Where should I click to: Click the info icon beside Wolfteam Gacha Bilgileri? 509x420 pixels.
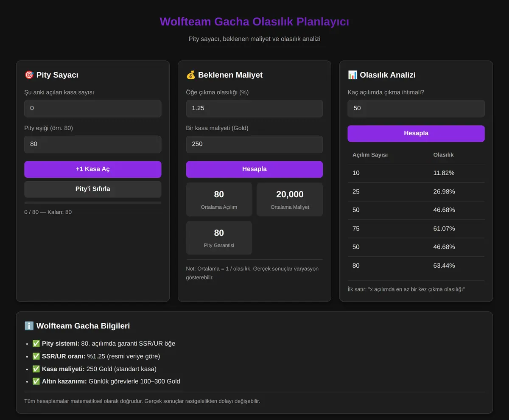[29, 326]
